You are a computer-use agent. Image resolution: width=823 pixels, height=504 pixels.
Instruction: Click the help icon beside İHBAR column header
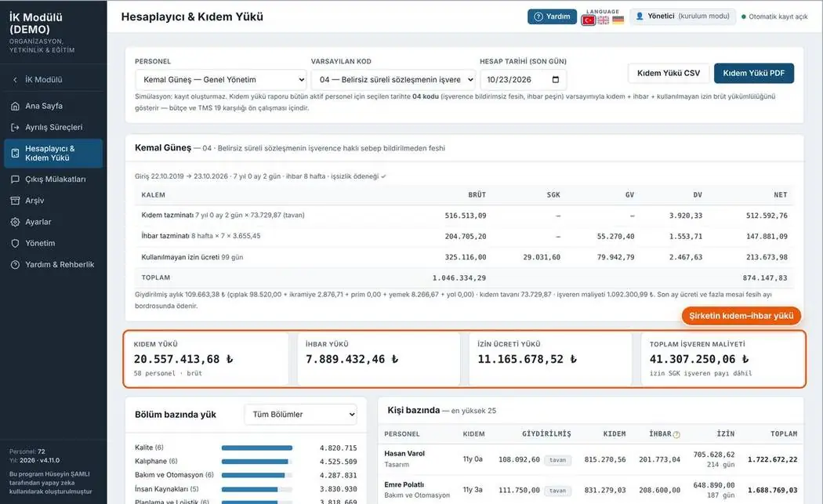click(x=676, y=435)
